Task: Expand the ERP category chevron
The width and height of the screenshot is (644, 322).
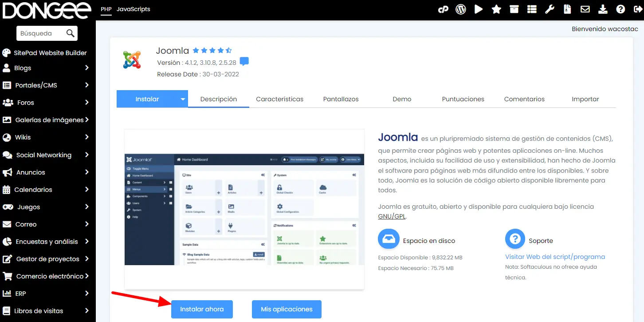Action: [x=87, y=294]
